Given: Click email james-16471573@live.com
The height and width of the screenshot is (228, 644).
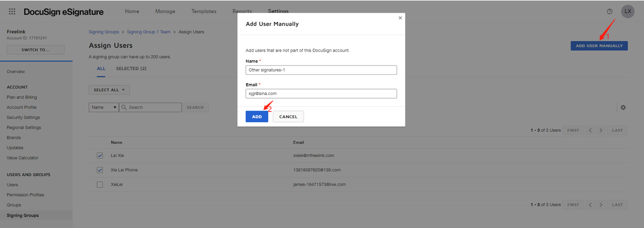Looking at the screenshot, I should click(x=319, y=185).
